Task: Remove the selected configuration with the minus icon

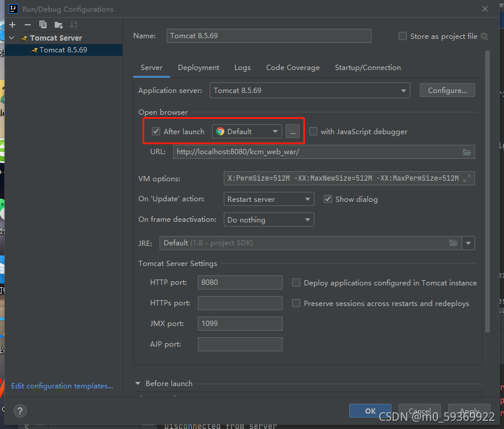Action: [x=28, y=25]
